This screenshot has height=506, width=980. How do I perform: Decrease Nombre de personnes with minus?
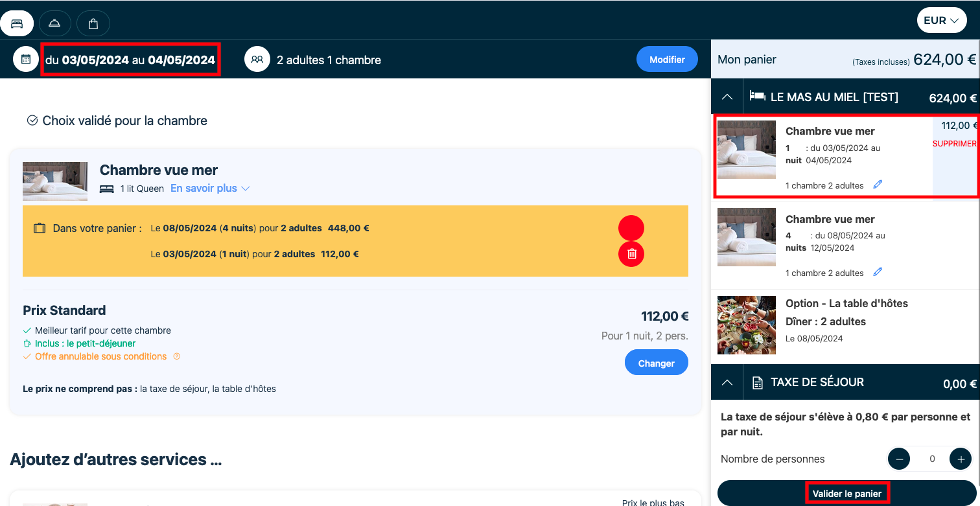899,459
